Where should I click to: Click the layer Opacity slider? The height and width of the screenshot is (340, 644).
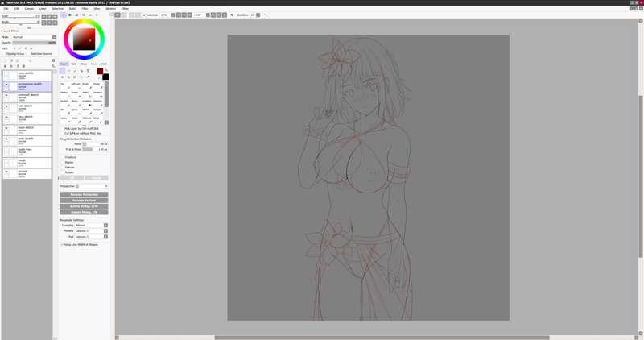click(34, 43)
